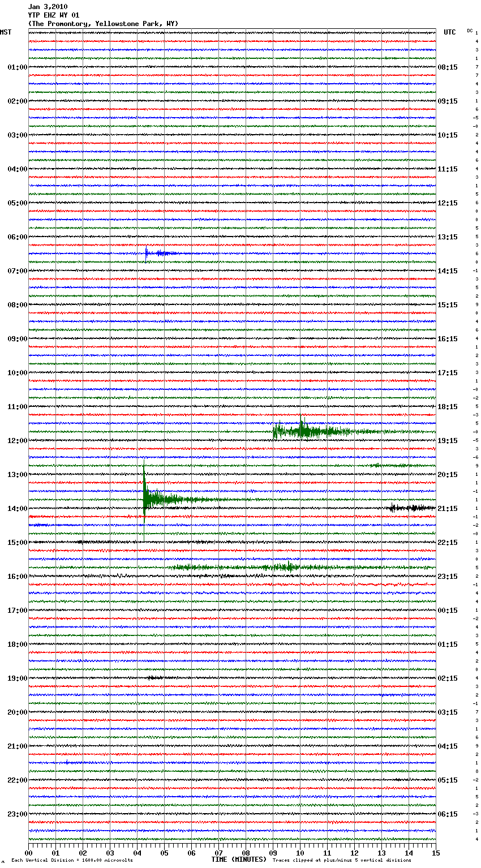481x868 pixels.
Task: Select the 'YTP EHZ WY 01' station code
Action: pyautogui.click(x=54, y=15)
